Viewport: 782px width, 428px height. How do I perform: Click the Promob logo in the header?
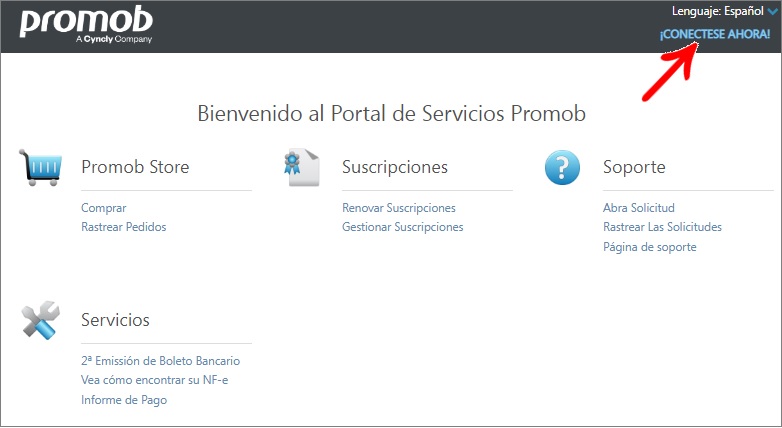[x=86, y=24]
